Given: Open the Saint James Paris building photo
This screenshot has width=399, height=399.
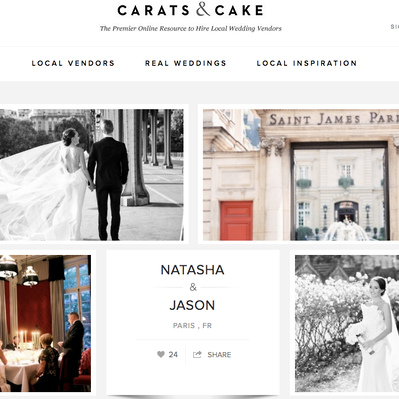Looking at the screenshot, I should tap(301, 175).
